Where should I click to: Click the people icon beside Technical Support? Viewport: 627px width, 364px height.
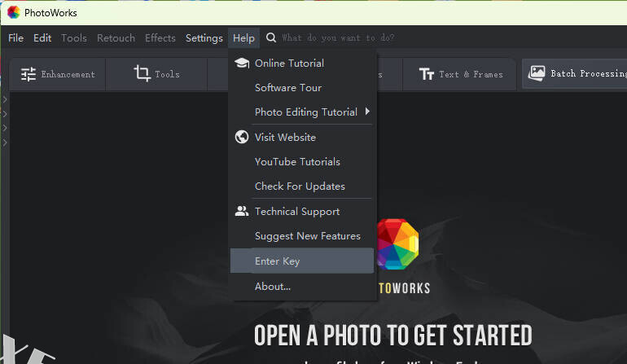coord(241,211)
